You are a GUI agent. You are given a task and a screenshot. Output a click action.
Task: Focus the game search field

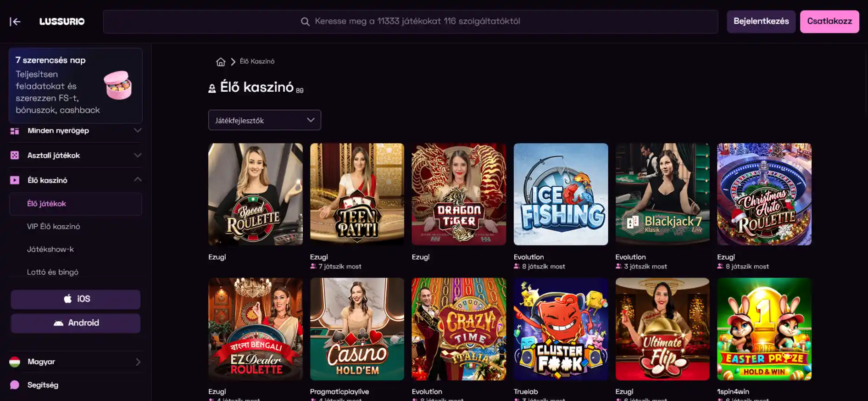(410, 22)
